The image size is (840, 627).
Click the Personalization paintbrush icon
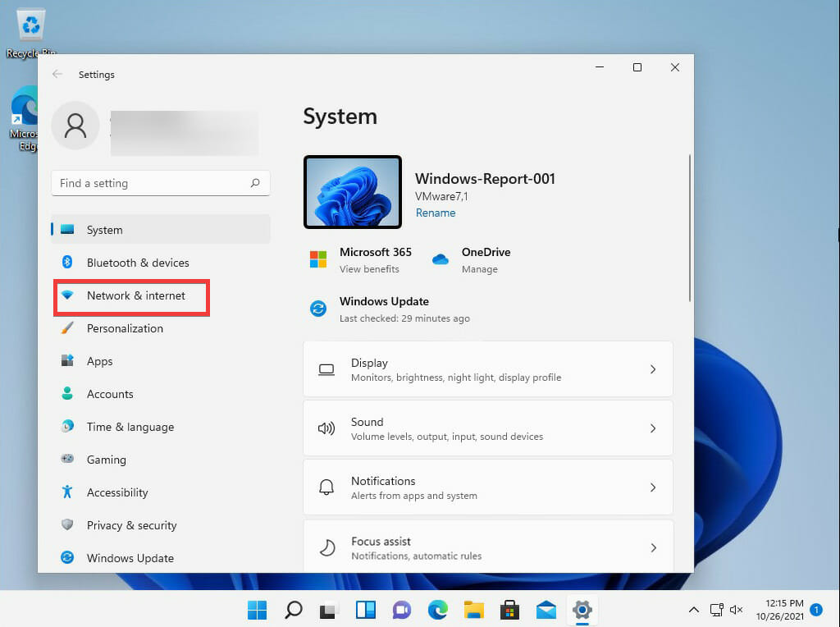click(68, 328)
